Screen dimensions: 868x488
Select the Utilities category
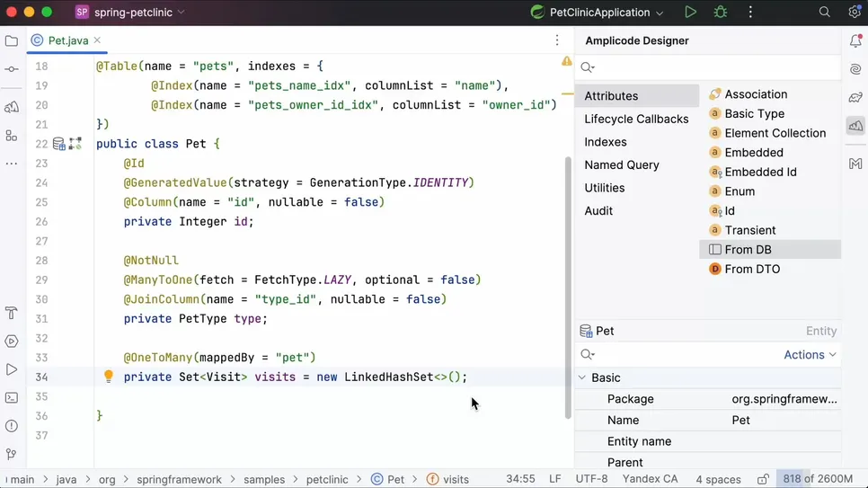pos(636,188)
